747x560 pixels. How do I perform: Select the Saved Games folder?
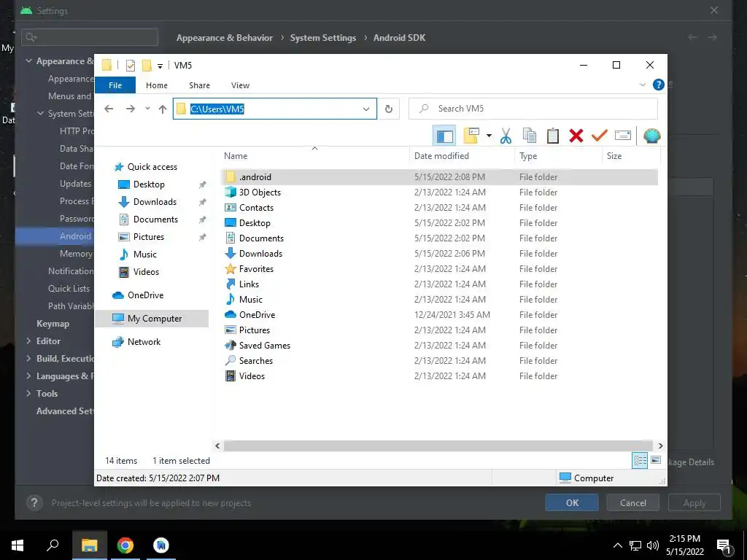pos(264,345)
